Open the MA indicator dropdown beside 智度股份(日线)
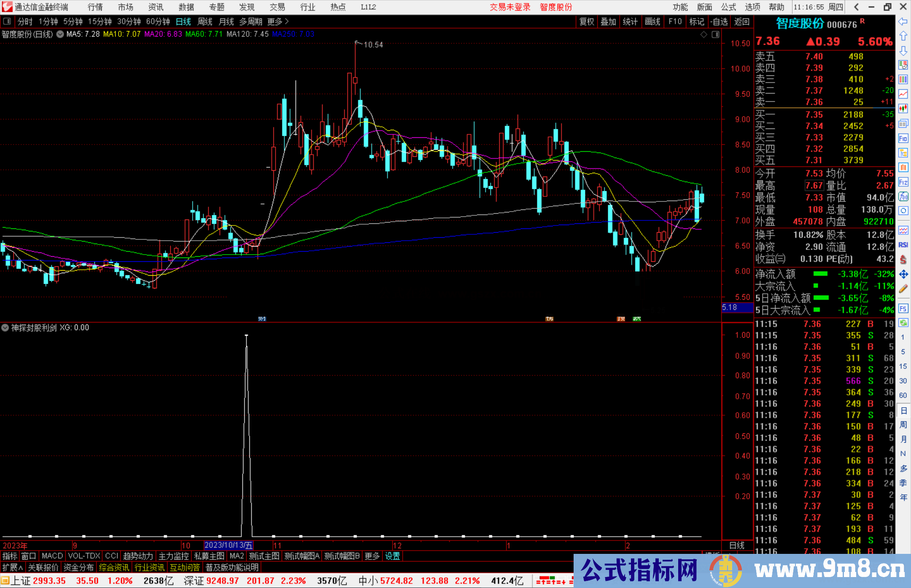This screenshot has width=911, height=588. coord(60,34)
